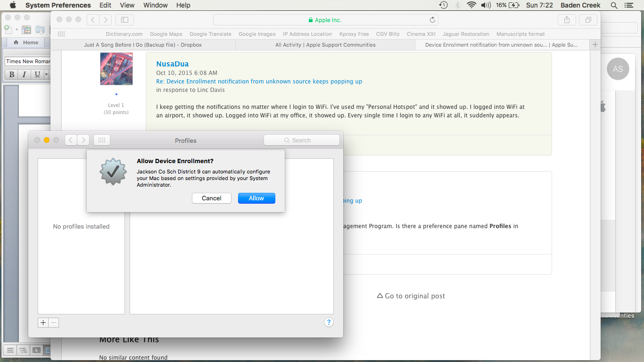Viewport: 644px width, 362px height.
Task: Open the Window menu
Action: tap(156, 5)
